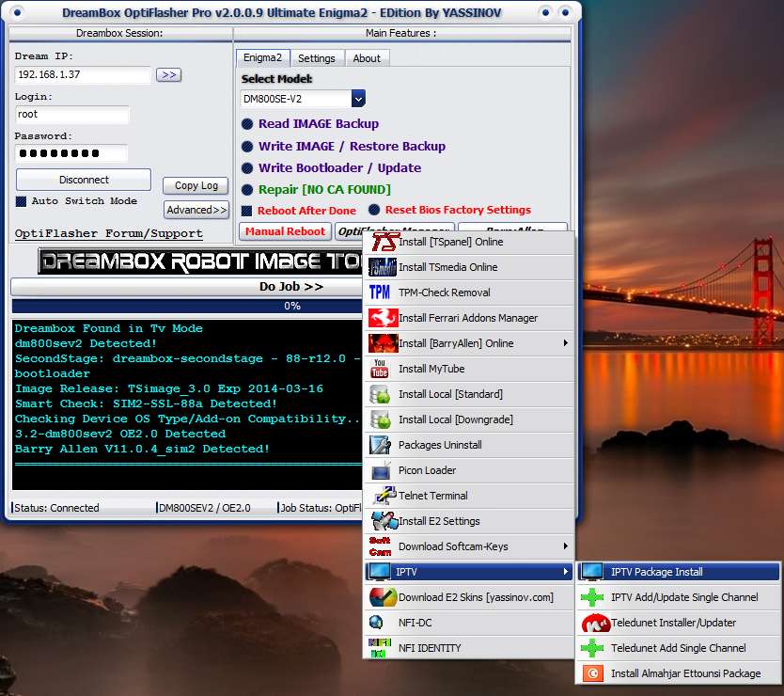Expand Advanced>> options

click(196, 210)
